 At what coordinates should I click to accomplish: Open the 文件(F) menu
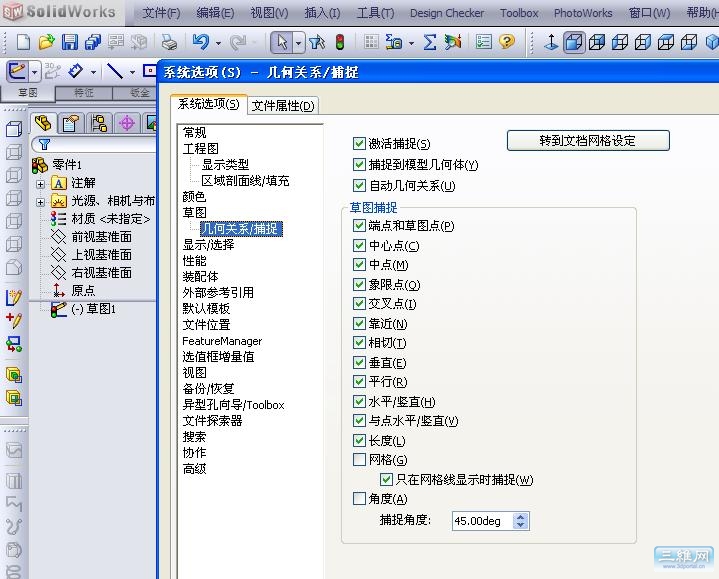tap(161, 13)
